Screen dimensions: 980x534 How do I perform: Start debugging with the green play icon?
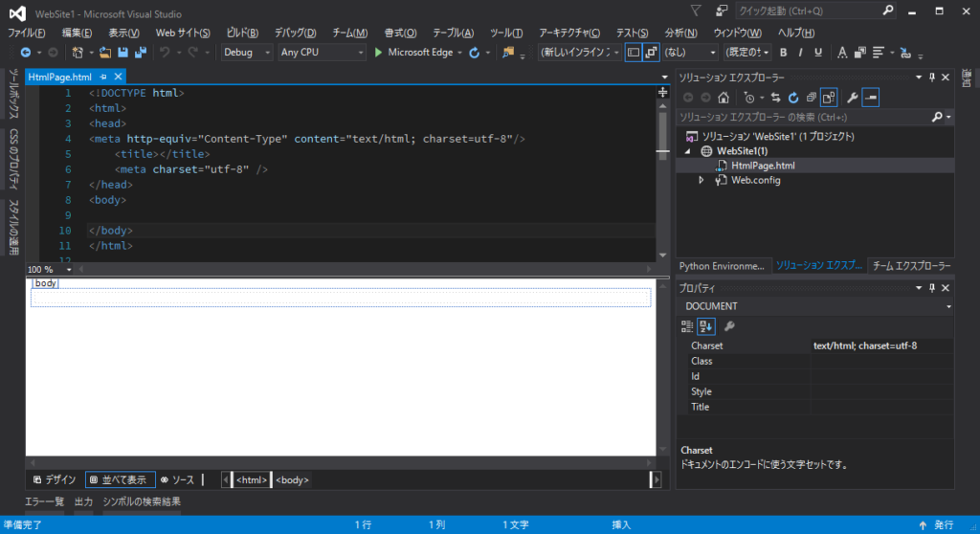pos(378,53)
